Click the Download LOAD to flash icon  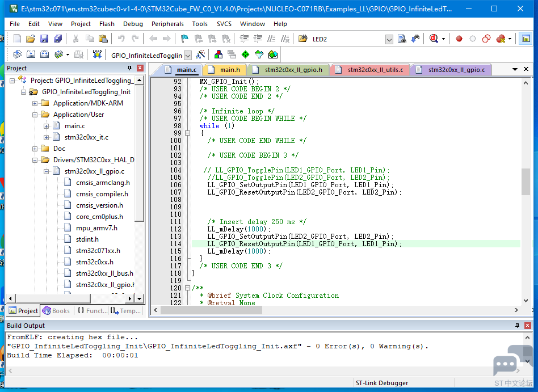[97, 54]
